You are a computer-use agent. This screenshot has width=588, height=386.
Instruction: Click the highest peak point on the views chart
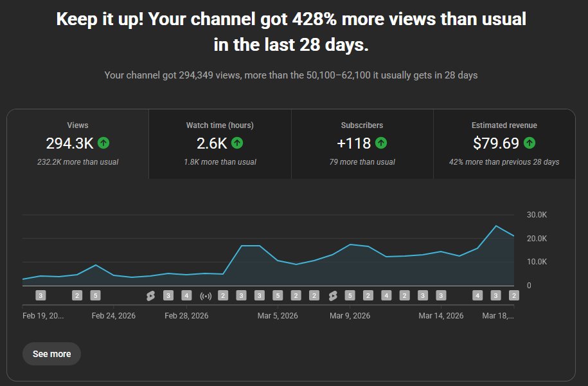495,226
